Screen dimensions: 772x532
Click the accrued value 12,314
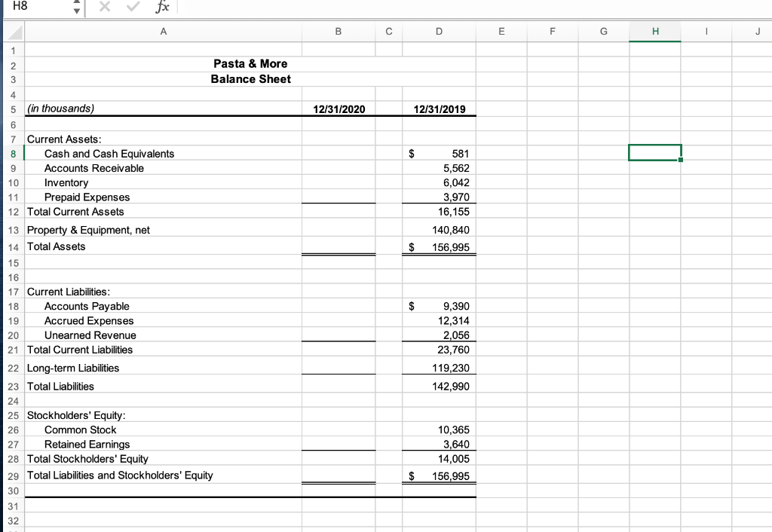(440, 321)
